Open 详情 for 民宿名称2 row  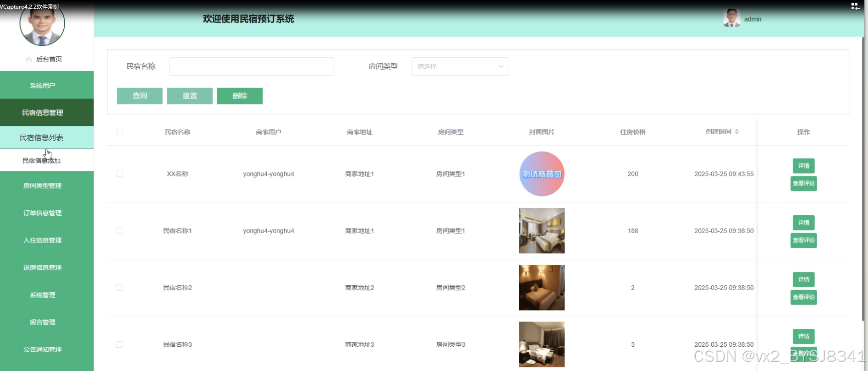click(803, 279)
